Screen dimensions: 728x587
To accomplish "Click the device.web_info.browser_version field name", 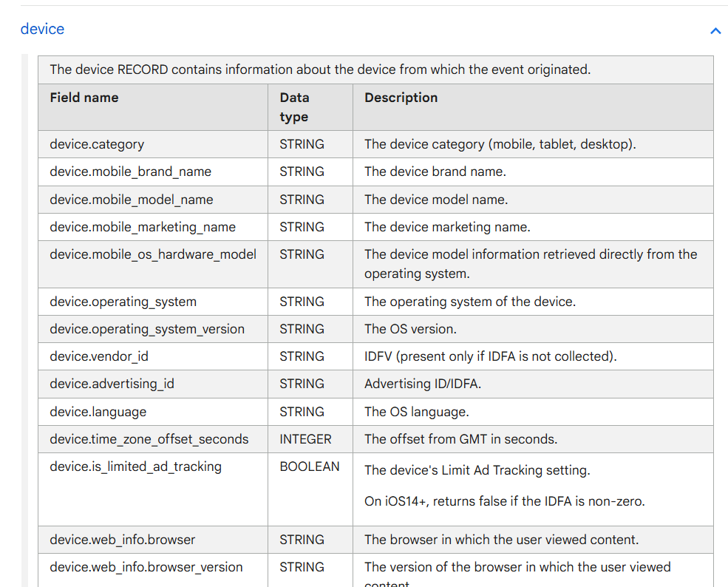I will coord(146,567).
